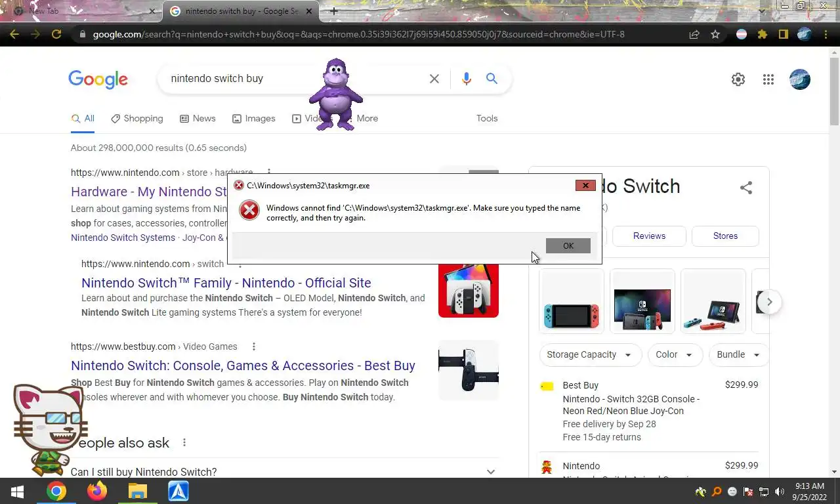Open the Best Buy Nintendo Switch result
Viewport: 840px width, 504px height.
coord(243,366)
